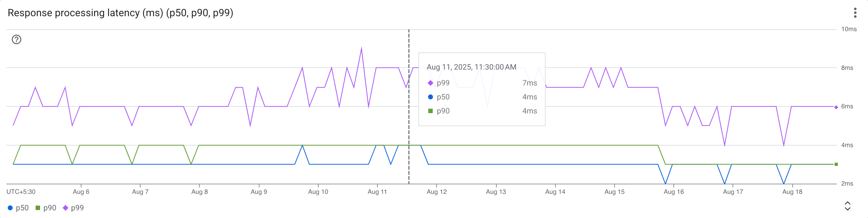The image size is (868, 218).
Task: Select the p99 diamond marker in tooltip
Action: (x=430, y=83)
